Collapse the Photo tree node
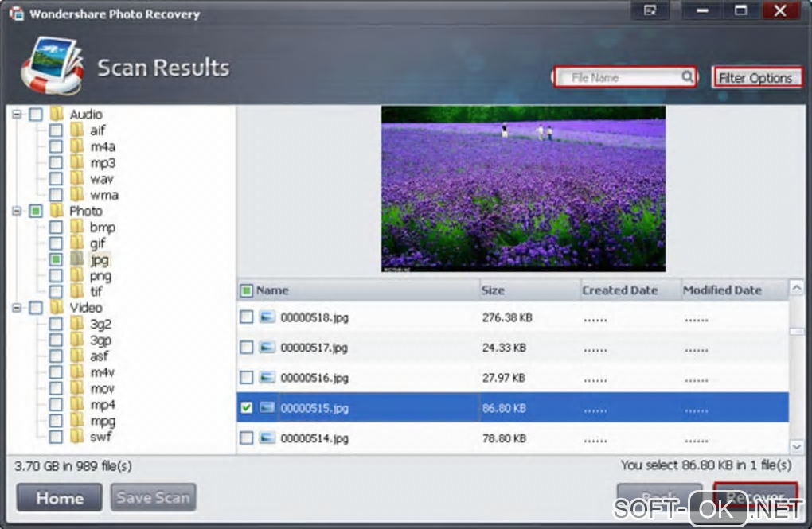Screen dimensions: 812x529 pos(17,211)
